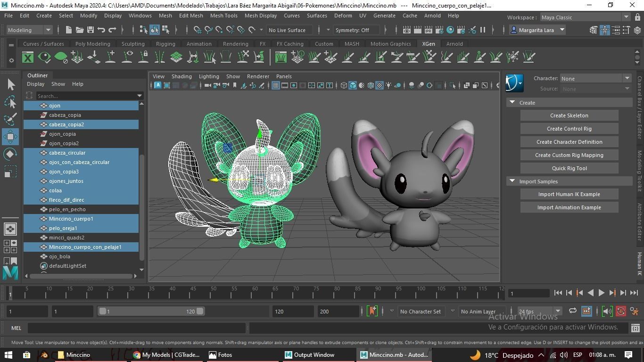Click the XGen shelf first green icon
The image size is (644, 362).
28,58
